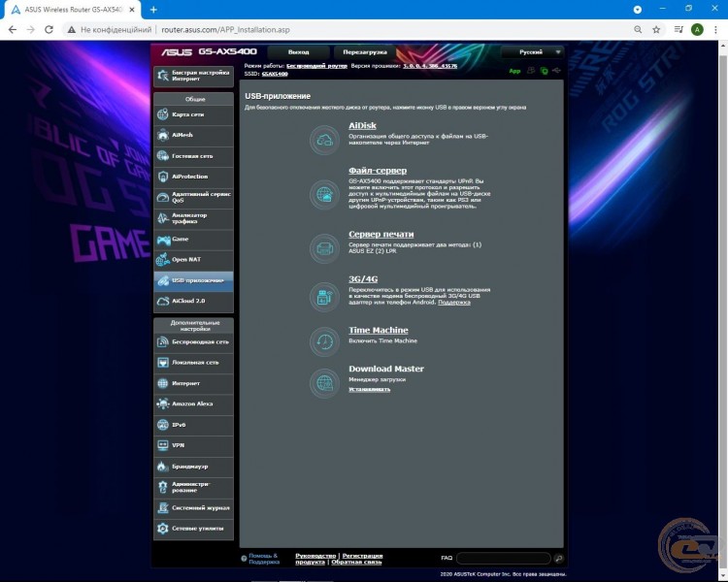Open Беспроводная сеть settings
The height and width of the screenshot is (582, 728).
click(193, 342)
